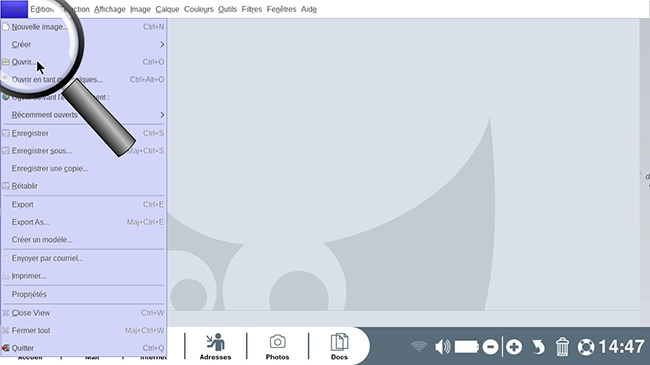
Task: Select the Propriétés entry
Action: pyautogui.click(x=84, y=294)
